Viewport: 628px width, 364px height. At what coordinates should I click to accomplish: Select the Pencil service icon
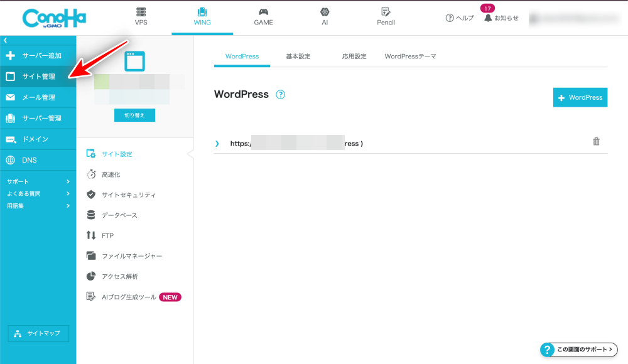tap(386, 13)
